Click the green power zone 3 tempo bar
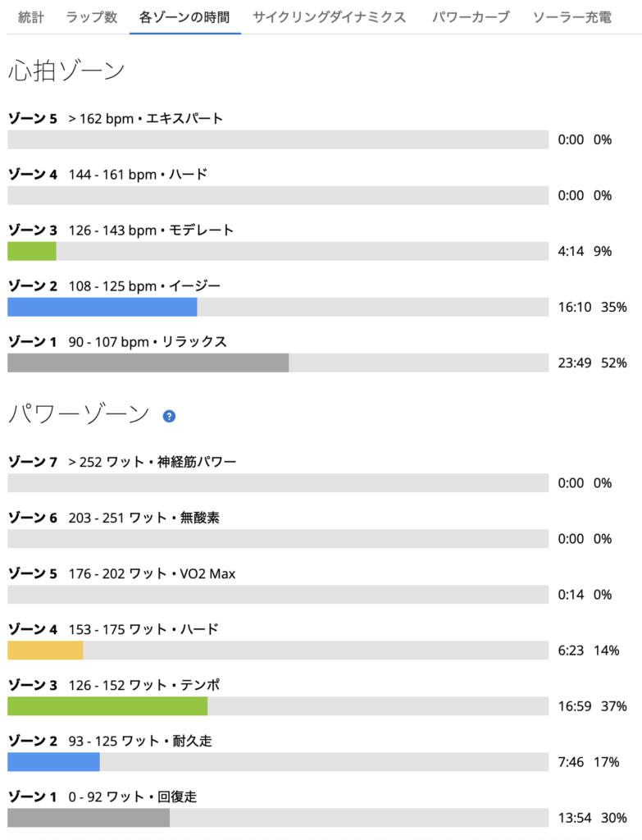 (x=107, y=706)
